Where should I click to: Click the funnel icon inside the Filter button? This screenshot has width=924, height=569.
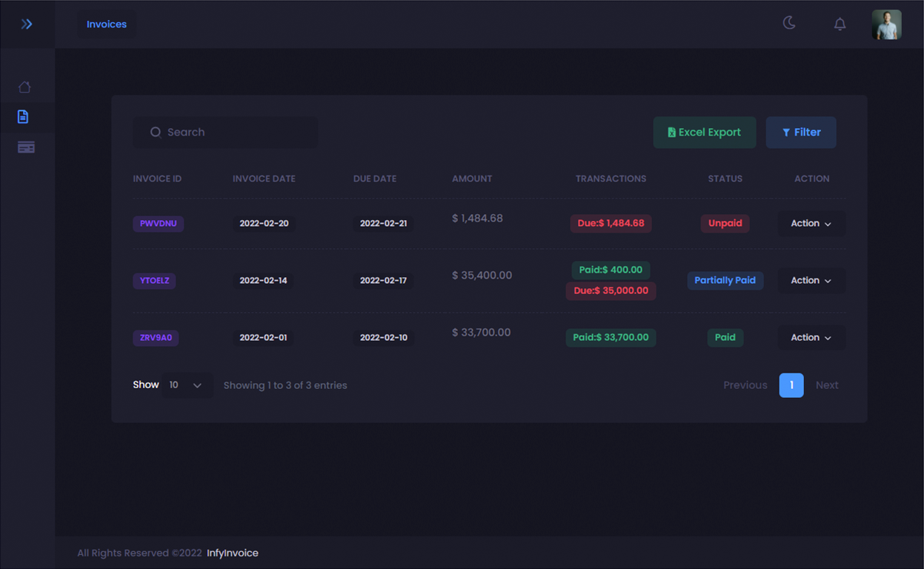(786, 132)
